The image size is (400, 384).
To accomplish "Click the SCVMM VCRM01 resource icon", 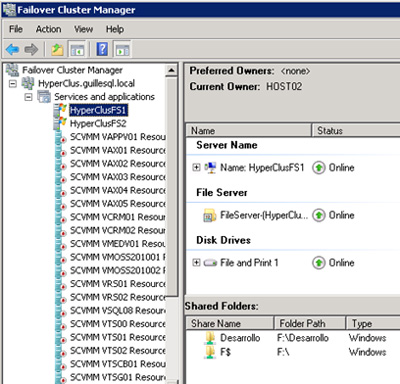I will (x=61, y=217).
